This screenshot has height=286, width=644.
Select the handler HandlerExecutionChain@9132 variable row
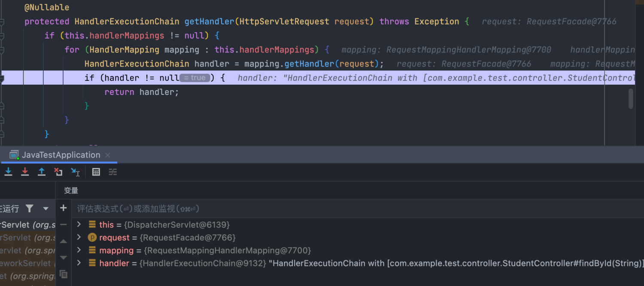click(x=358, y=263)
